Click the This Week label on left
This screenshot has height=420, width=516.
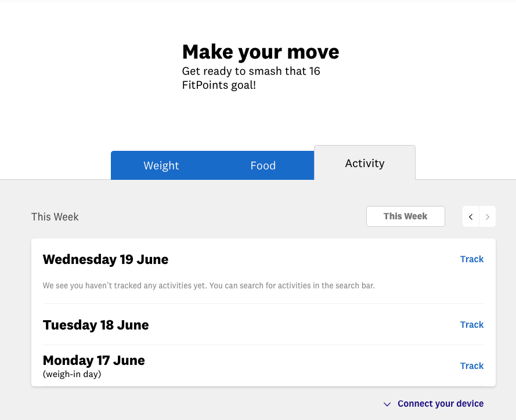pyautogui.click(x=55, y=217)
